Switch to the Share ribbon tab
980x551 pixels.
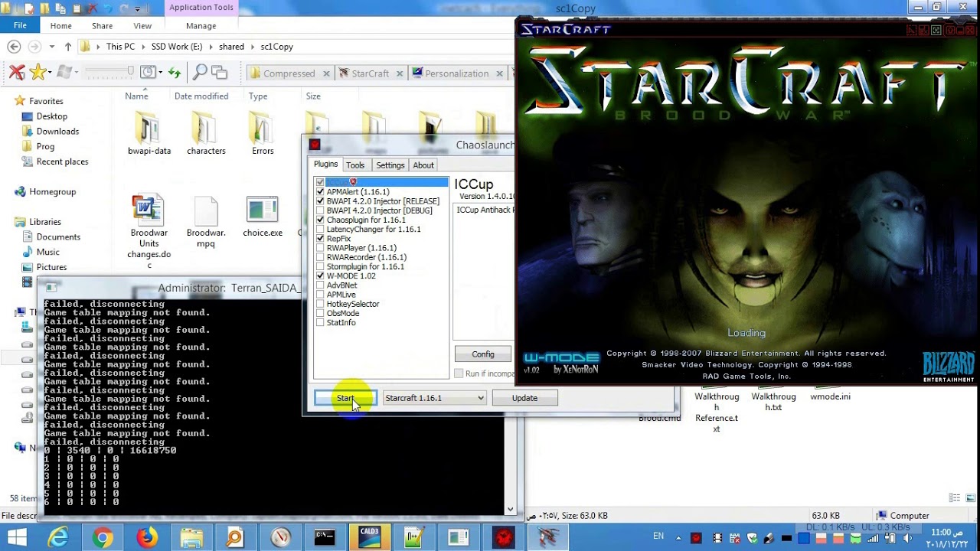tap(102, 26)
